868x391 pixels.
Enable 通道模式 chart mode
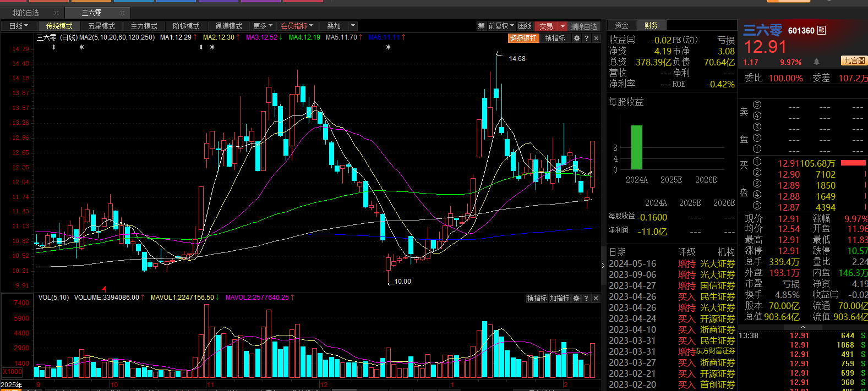pos(228,26)
